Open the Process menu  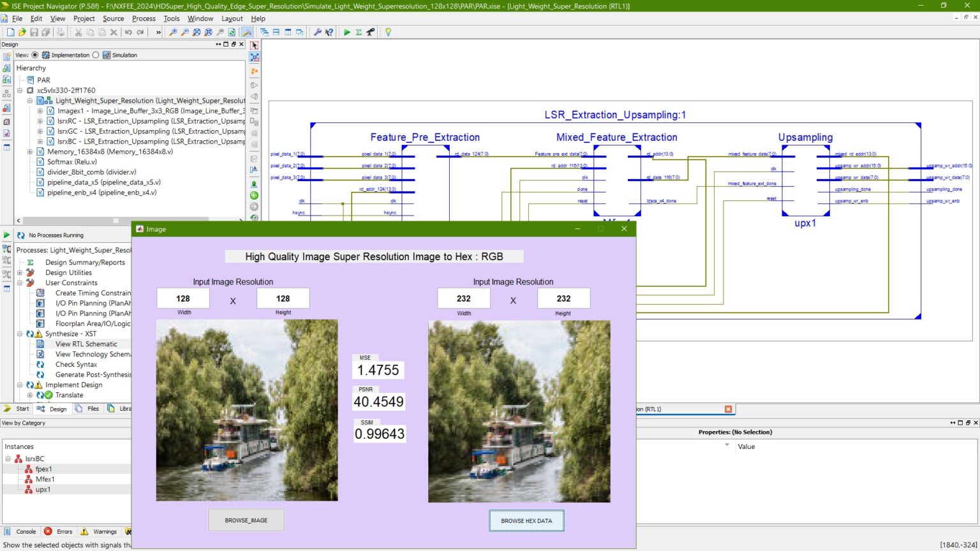(x=144, y=18)
